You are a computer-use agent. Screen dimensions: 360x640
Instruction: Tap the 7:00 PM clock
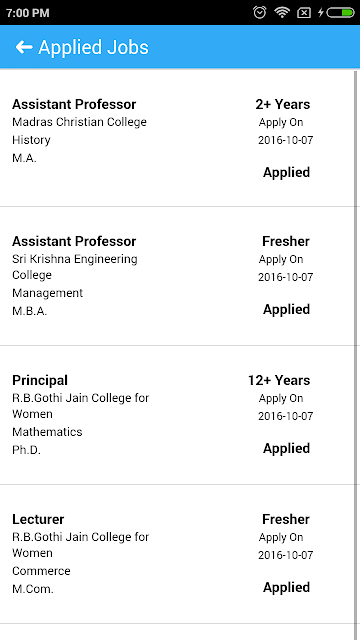(x=27, y=13)
